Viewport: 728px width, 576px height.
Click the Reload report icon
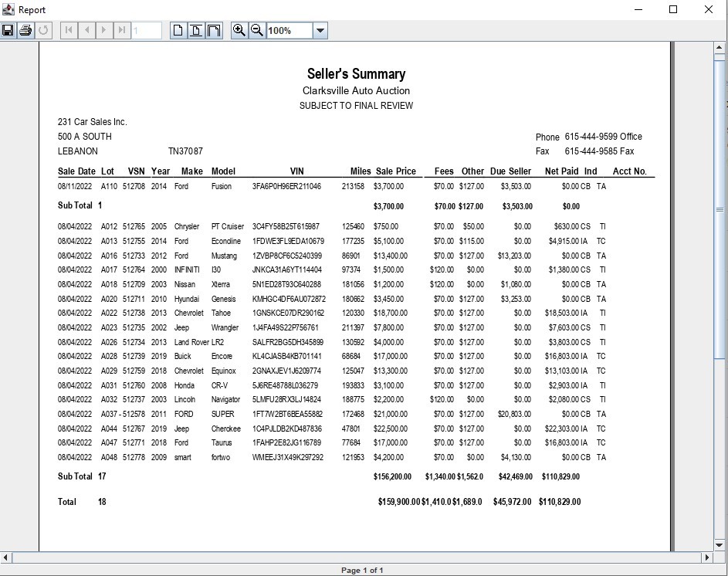43,30
